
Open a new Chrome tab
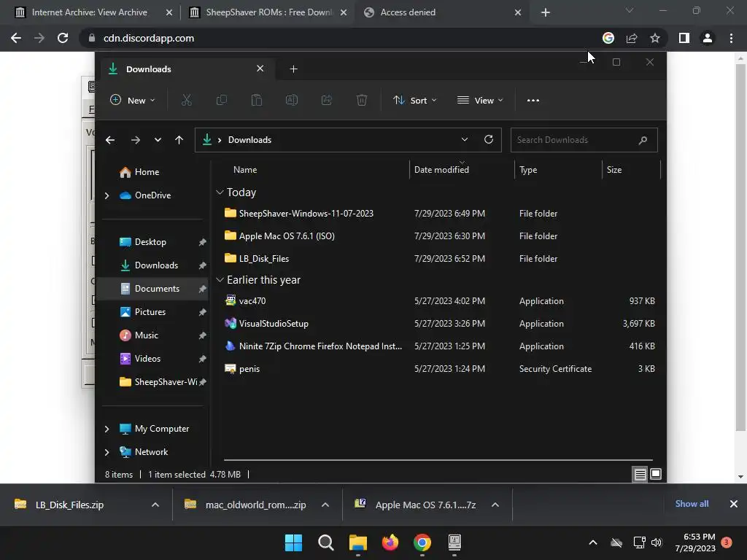[x=546, y=12]
